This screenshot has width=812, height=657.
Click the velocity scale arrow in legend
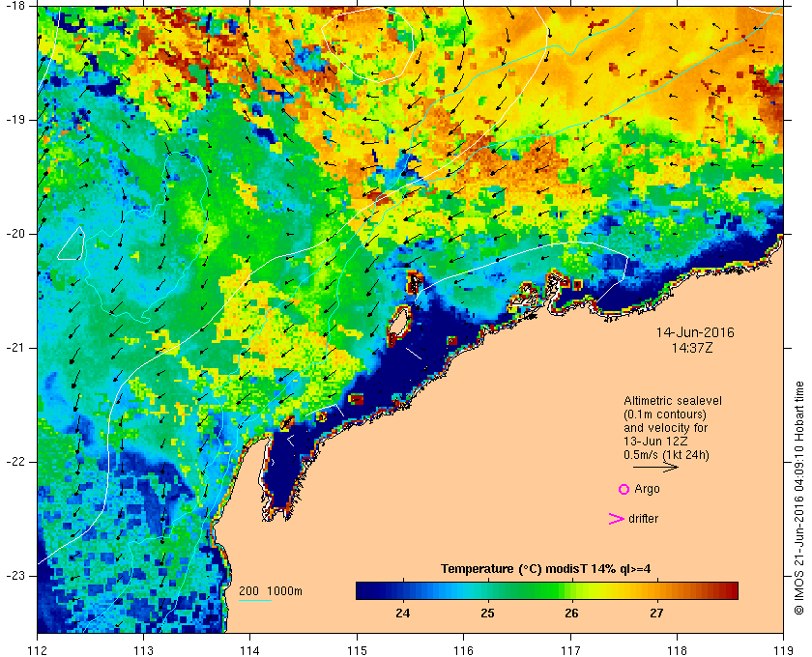coord(655,467)
